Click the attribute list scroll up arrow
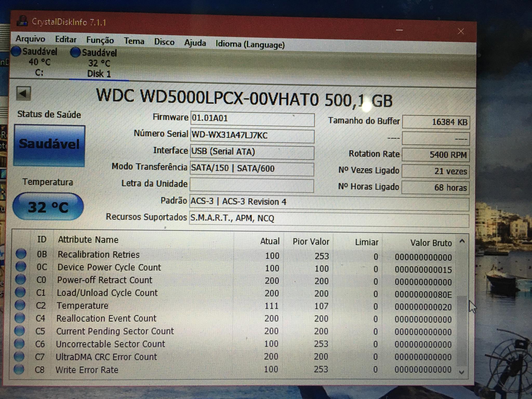532x399 pixels. [462, 241]
